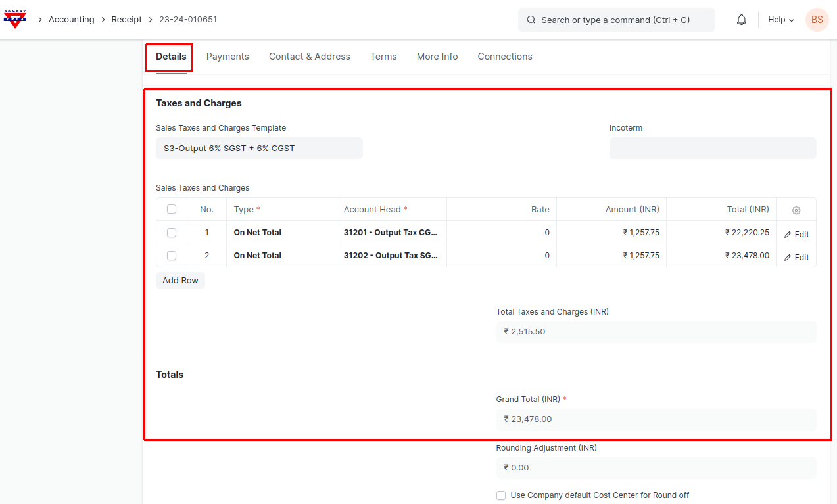Open the Connections tab

click(504, 57)
